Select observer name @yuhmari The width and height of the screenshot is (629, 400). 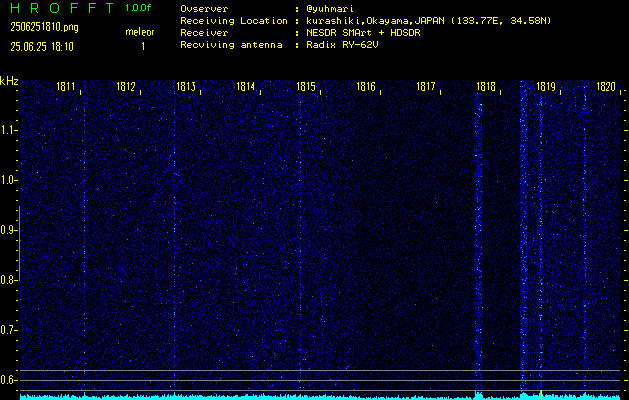(330, 9)
